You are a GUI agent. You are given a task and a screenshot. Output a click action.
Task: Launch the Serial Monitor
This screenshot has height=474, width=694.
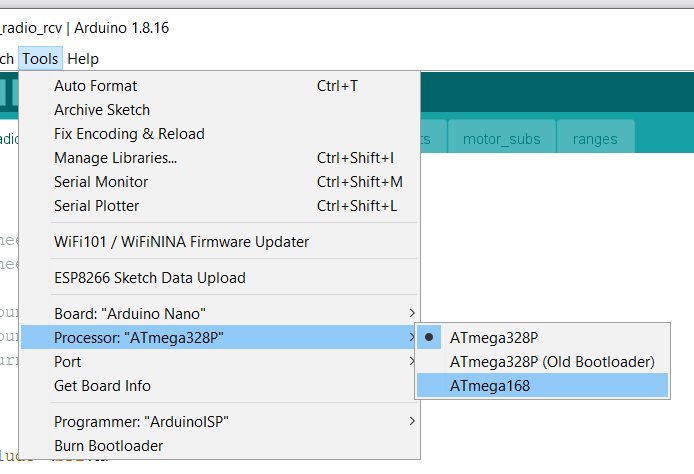click(x=101, y=182)
